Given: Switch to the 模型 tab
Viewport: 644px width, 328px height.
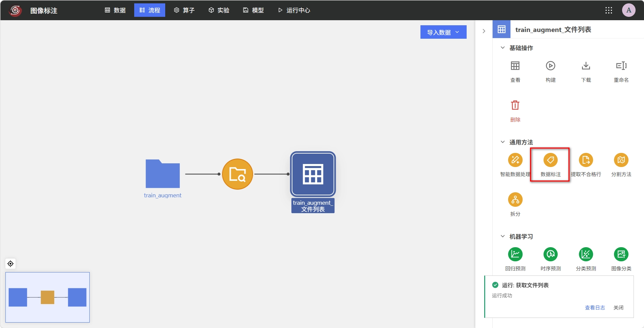Looking at the screenshot, I should coord(254,10).
